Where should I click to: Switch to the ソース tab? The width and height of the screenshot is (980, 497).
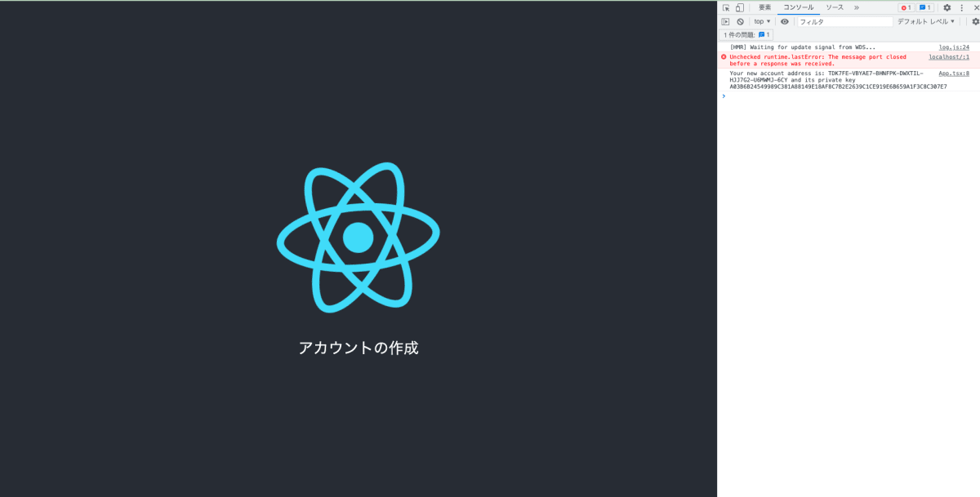(835, 7)
